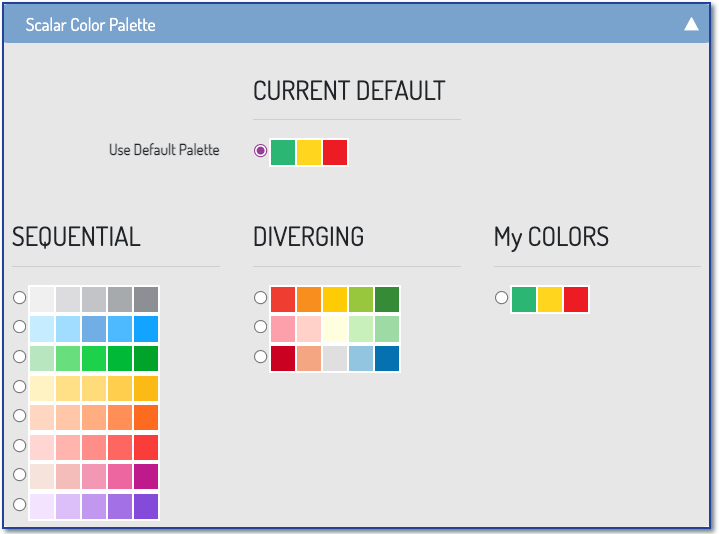The image size is (719, 534).
Task: Select the orange sequential palette radio button
Action: [x=20, y=415]
